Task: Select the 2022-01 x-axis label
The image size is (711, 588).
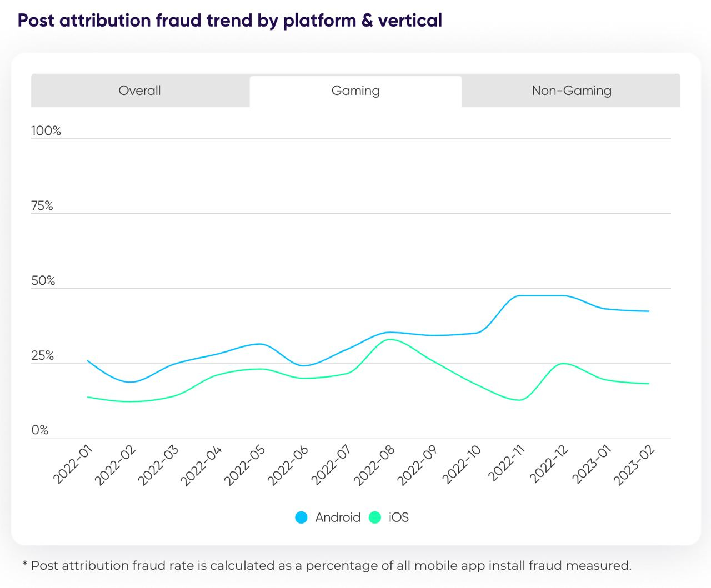Action: [74, 465]
